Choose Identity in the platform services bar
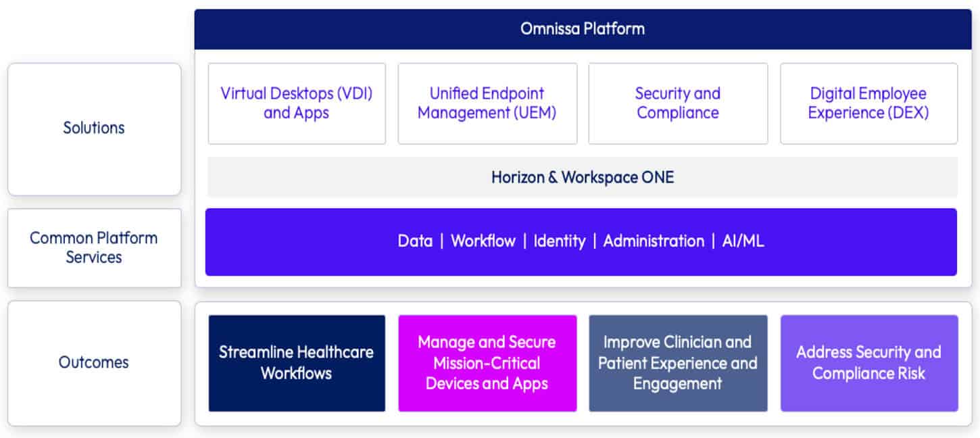The height and width of the screenshot is (438, 980). (559, 241)
